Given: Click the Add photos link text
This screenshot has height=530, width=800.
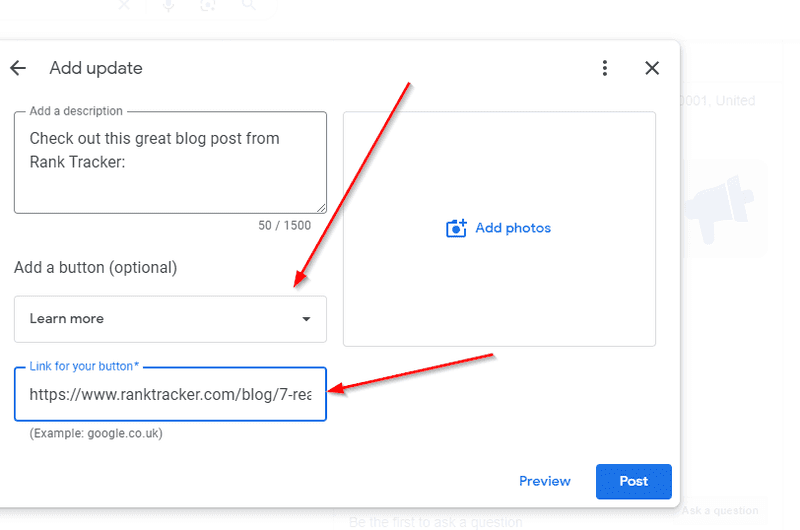Looking at the screenshot, I should coord(513,228).
